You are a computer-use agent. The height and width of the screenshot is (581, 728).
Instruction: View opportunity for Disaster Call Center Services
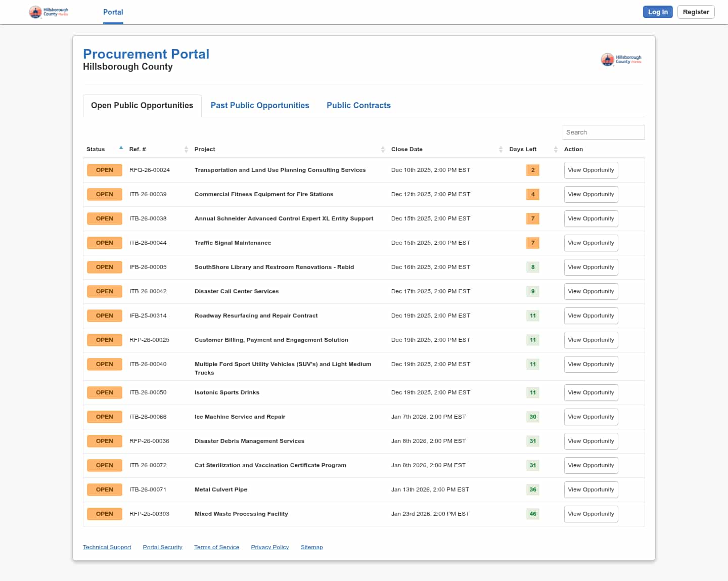[590, 291]
